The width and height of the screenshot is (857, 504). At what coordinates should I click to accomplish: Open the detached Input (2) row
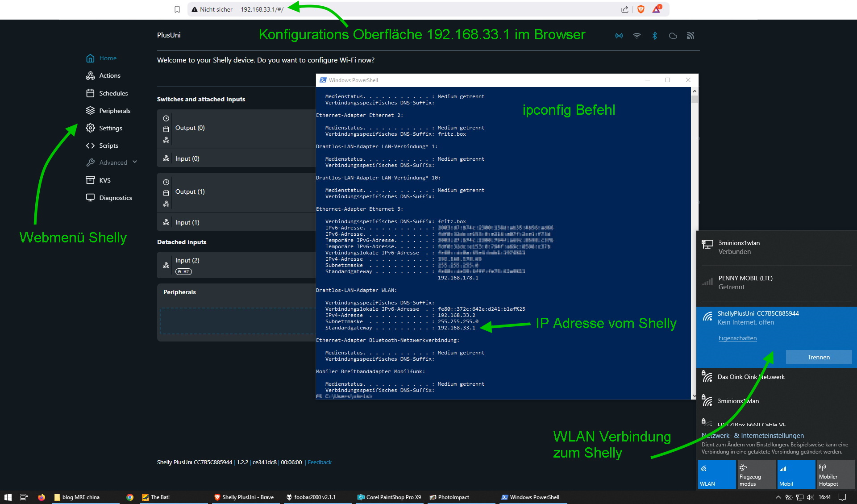[236, 265]
